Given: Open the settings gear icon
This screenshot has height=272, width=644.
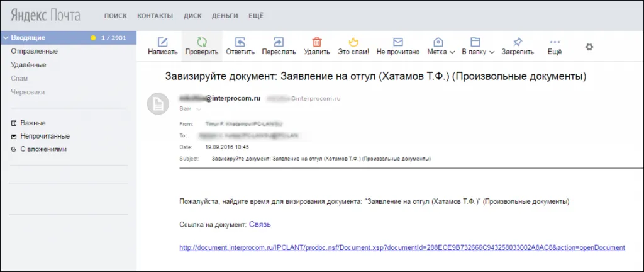Looking at the screenshot, I should coord(589,47).
